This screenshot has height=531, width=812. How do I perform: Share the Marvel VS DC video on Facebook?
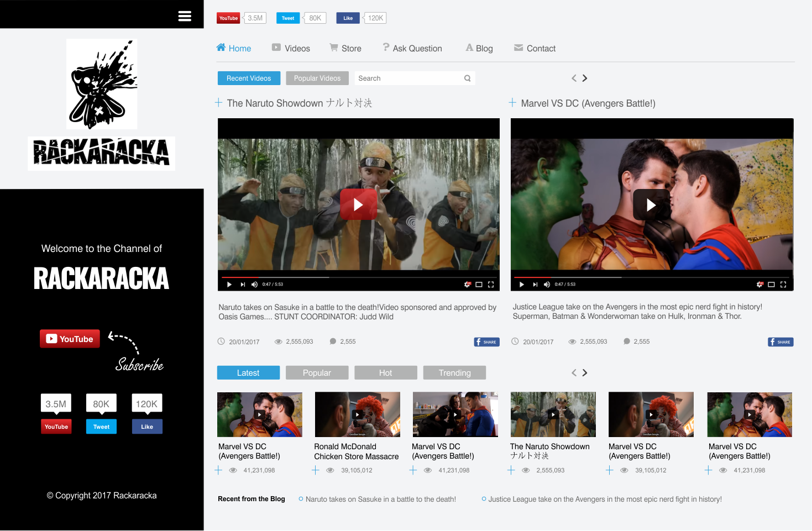pos(780,342)
